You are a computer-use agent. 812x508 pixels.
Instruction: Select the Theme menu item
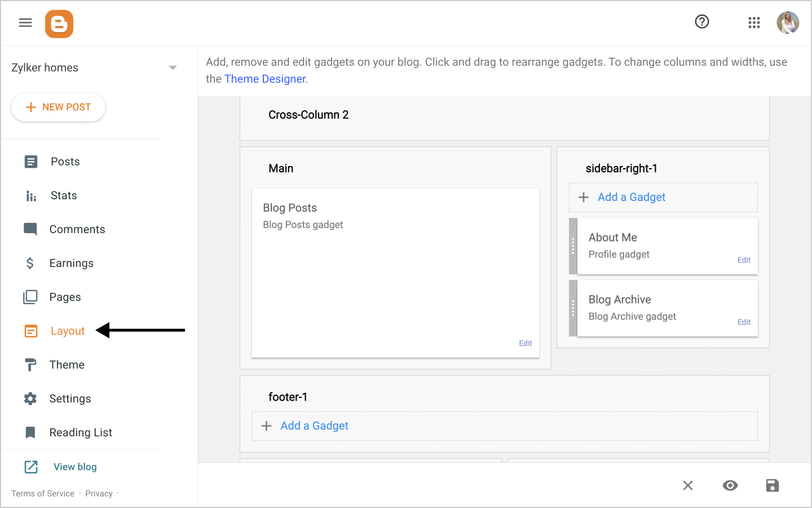67,365
